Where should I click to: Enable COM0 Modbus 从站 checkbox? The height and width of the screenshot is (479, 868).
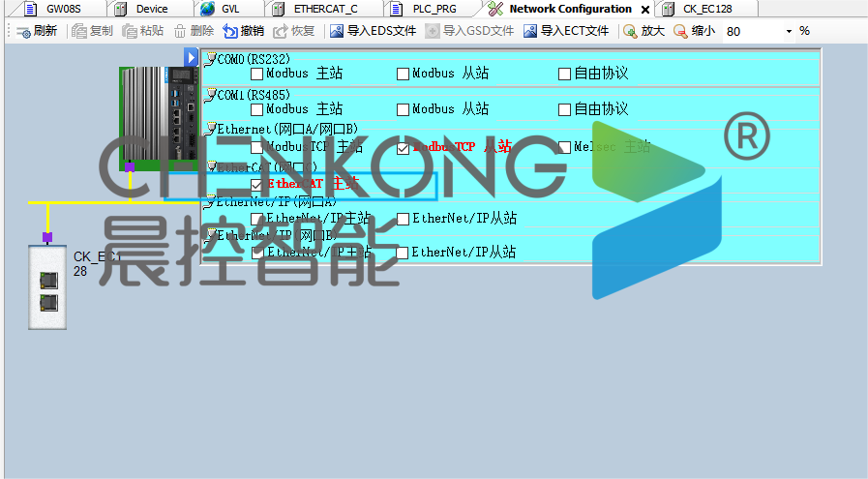pos(403,74)
